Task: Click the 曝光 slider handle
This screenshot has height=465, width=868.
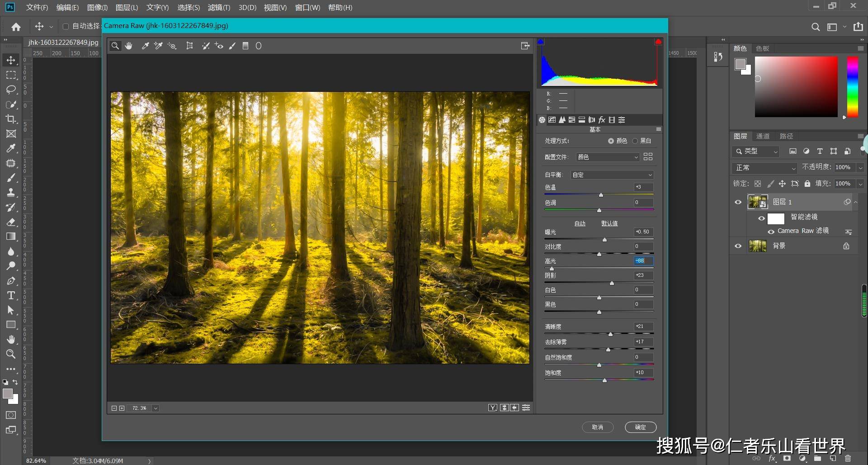Action: point(605,240)
